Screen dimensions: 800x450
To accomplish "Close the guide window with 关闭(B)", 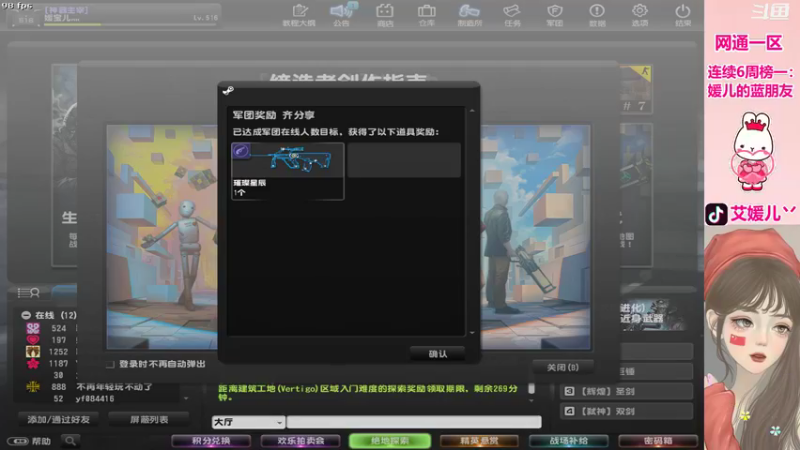I will pyautogui.click(x=563, y=367).
